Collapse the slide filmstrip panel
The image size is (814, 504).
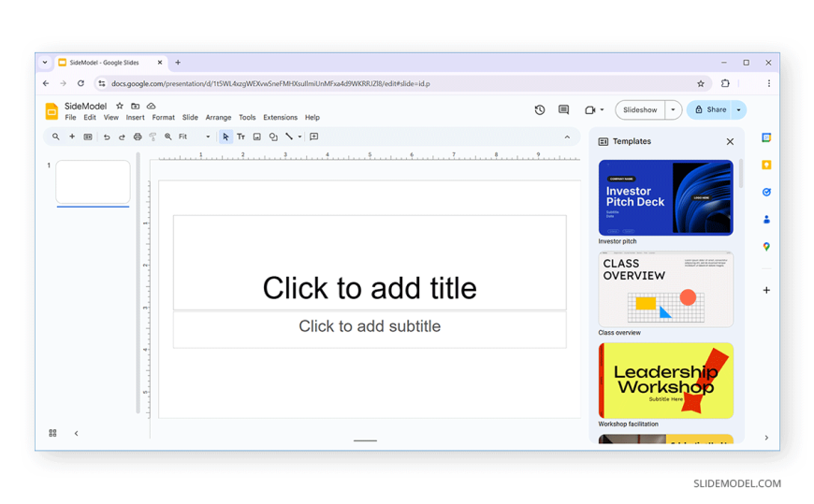(x=77, y=433)
